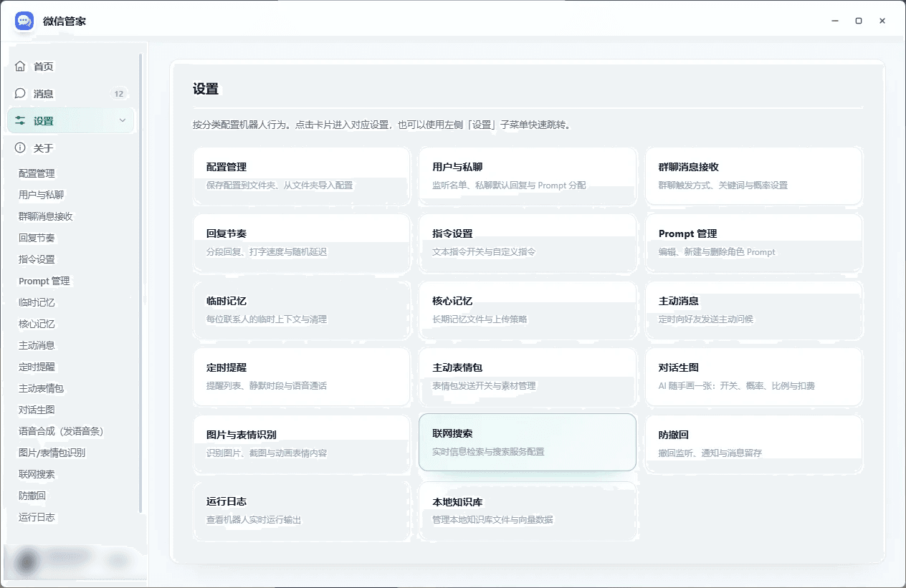Collapse the 设置 submenu chevron
This screenshot has height=588, width=906.
[x=123, y=120]
